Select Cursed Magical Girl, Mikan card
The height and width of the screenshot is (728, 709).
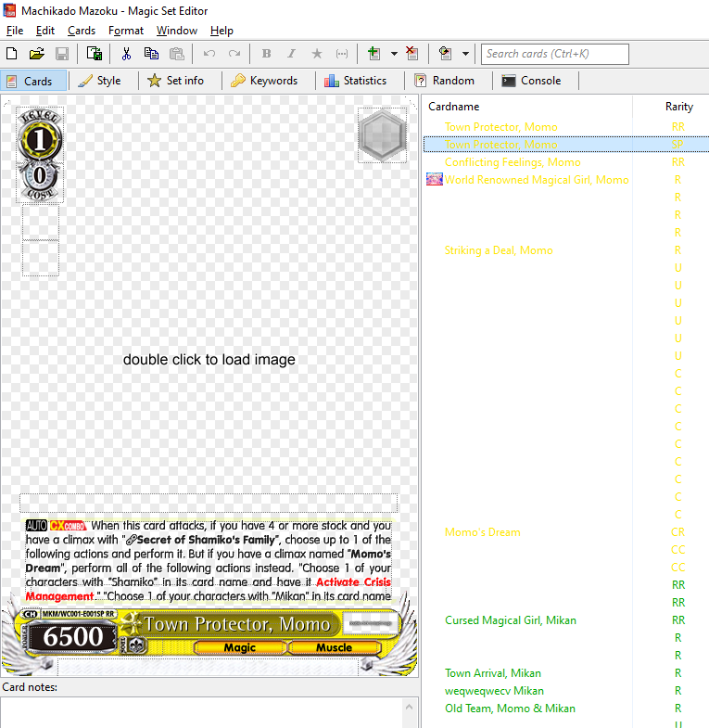pos(566,620)
